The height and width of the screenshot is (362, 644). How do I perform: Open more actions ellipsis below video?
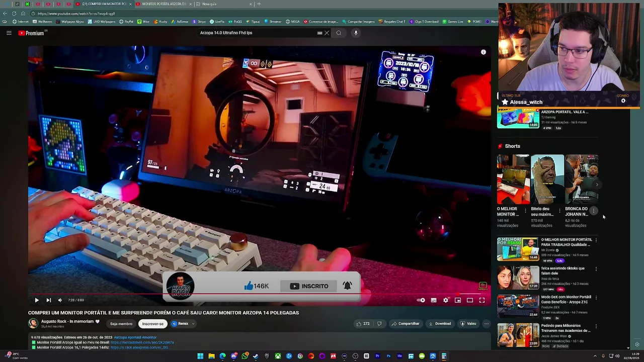tap(487, 324)
